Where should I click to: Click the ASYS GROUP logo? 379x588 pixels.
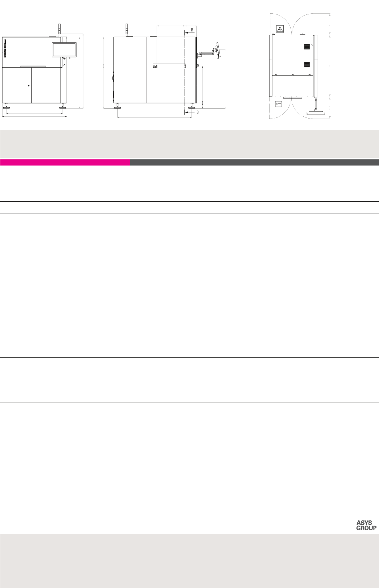(x=366, y=525)
